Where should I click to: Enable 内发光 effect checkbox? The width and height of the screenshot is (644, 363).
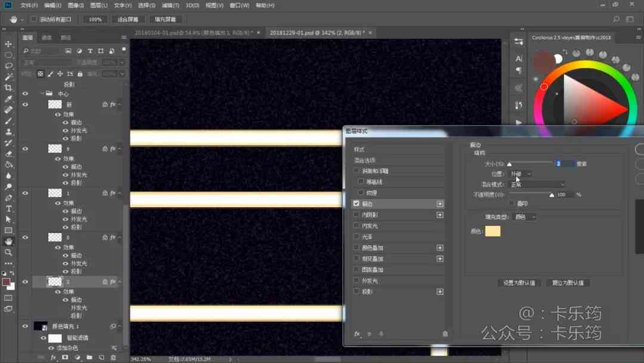pyautogui.click(x=356, y=225)
